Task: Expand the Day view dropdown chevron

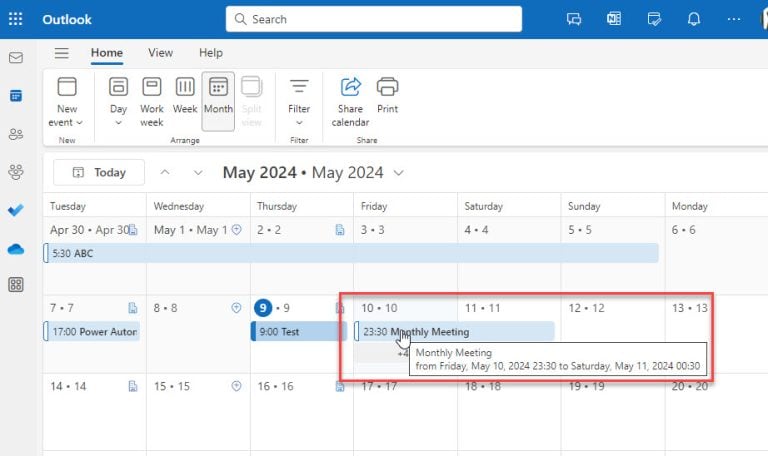Action: point(118,123)
